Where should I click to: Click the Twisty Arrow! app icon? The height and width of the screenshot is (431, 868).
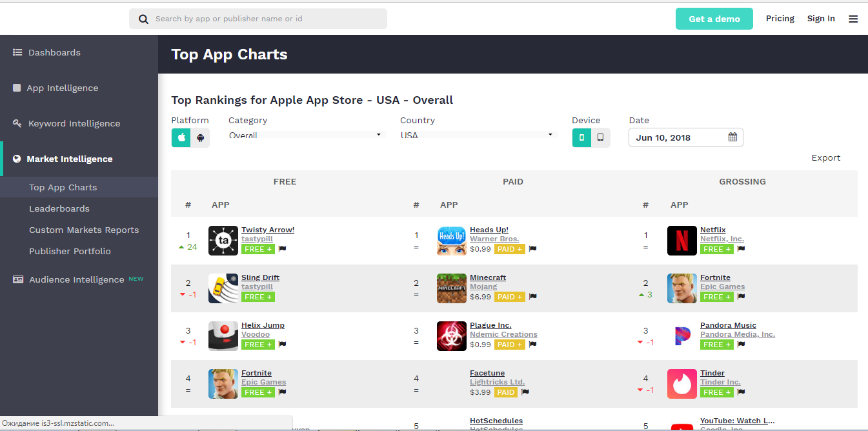click(x=223, y=241)
